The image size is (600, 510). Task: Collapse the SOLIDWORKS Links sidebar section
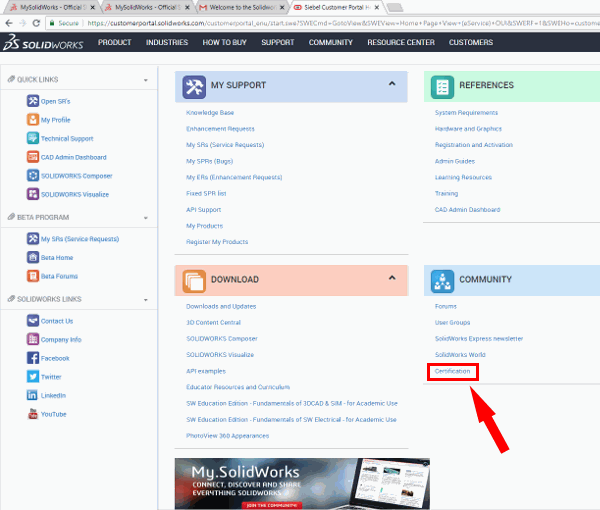tap(145, 300)
